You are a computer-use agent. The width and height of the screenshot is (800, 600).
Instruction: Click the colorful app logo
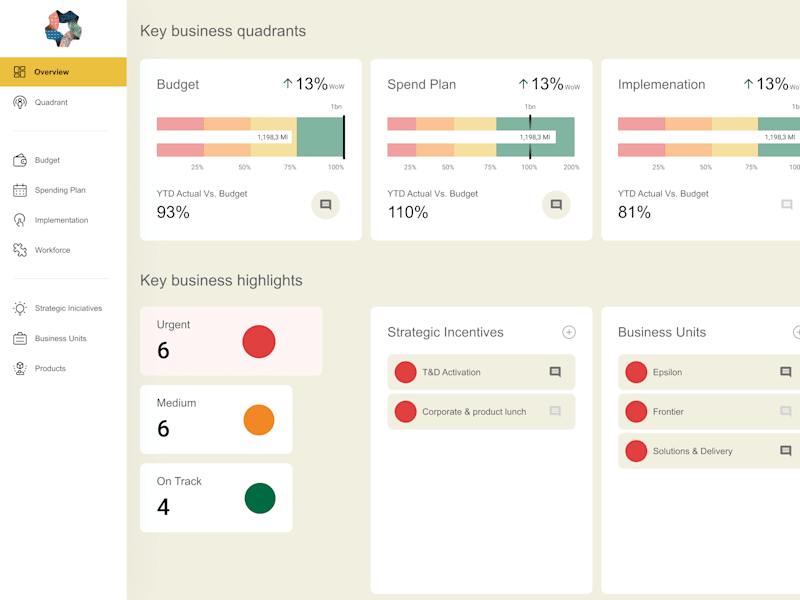point(63,29)
